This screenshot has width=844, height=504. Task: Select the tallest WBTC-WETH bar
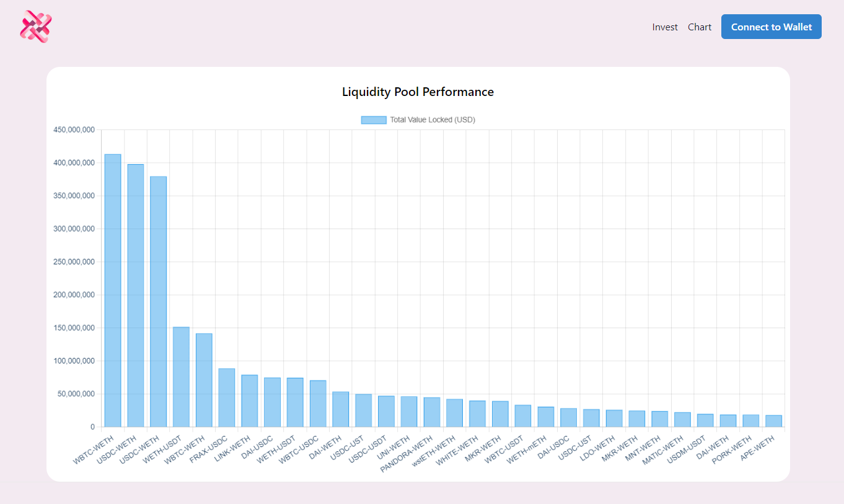[x=113, y=290]
